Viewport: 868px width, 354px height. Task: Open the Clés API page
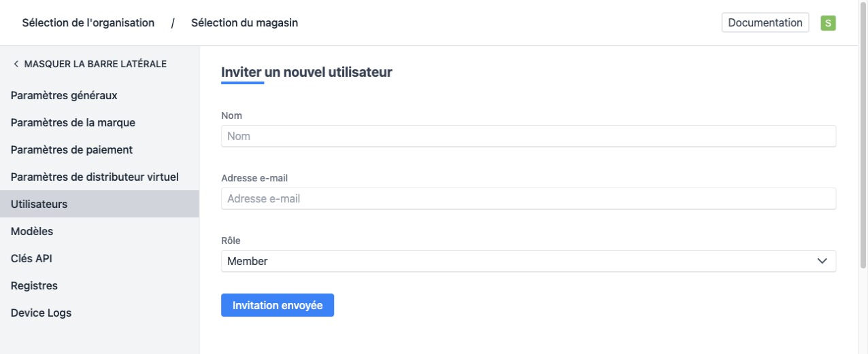(x=31, y=258)
